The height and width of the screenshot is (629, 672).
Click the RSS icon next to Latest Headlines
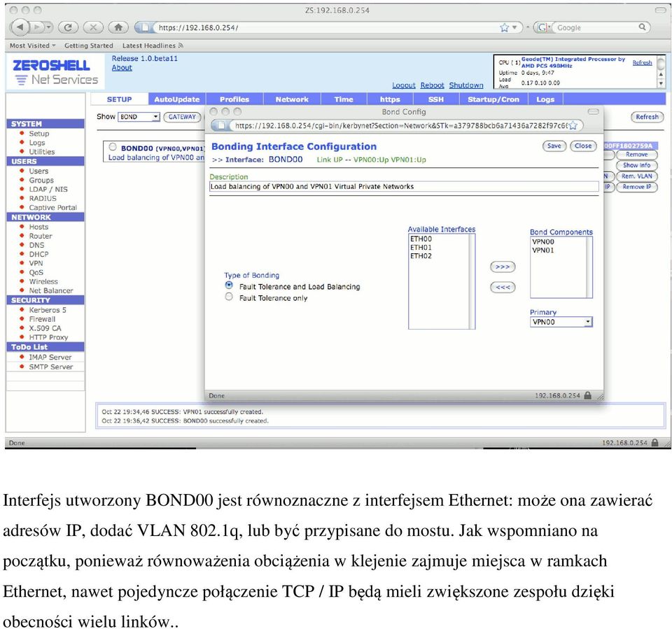pyautogui.click(x=181, y=45)
